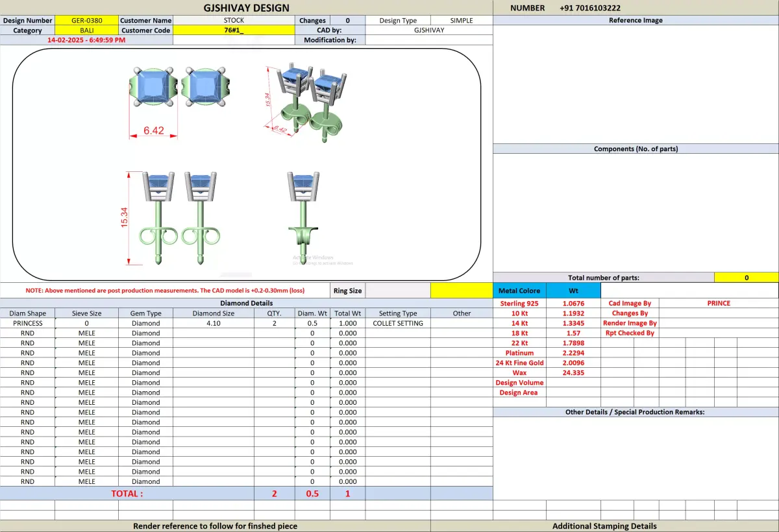Image resolution: width=779 pixels, height=532 pixels.
Task: Click the PRINCE name cell
Action: point(719,303)
